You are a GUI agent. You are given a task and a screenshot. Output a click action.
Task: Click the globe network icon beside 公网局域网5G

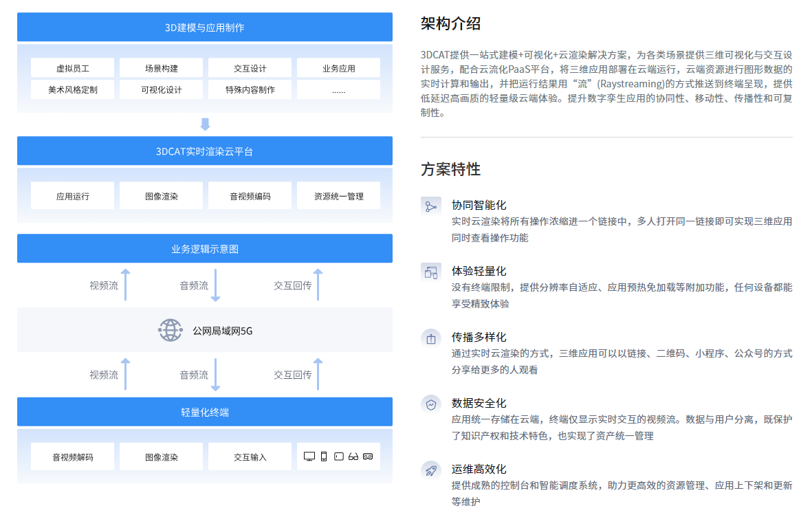171,330
